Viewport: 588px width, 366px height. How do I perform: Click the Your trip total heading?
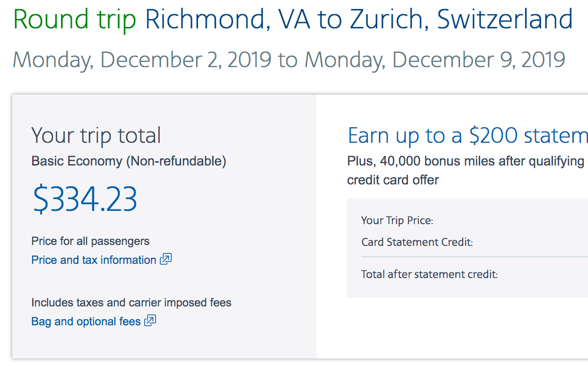(x=96, y=136)
